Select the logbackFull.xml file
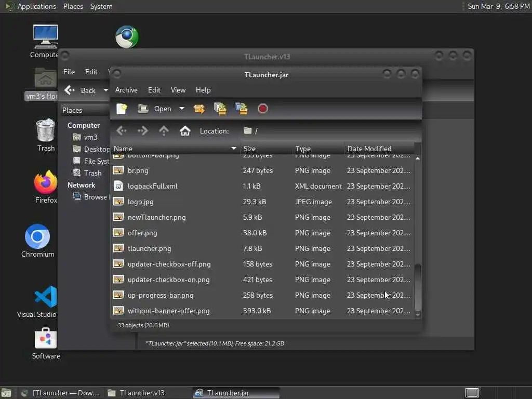This screenshot has height=399, width=532. 262,187
